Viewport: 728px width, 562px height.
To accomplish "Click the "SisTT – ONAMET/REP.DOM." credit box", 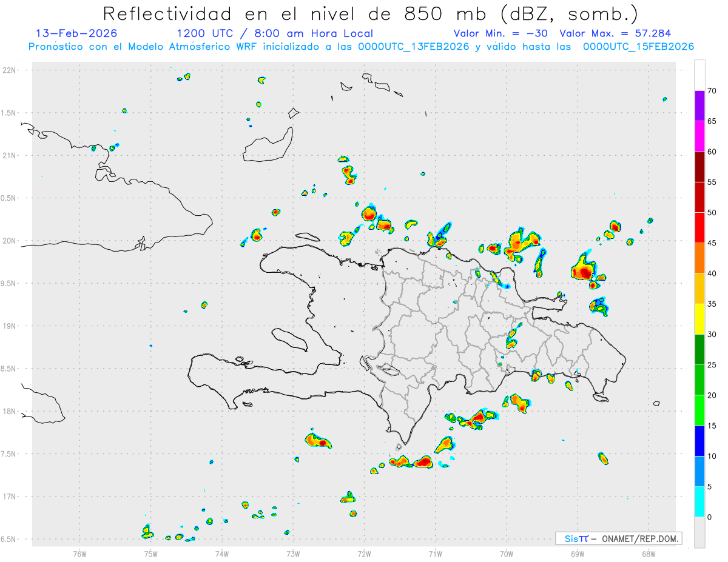I will click(x=618, y=538).
